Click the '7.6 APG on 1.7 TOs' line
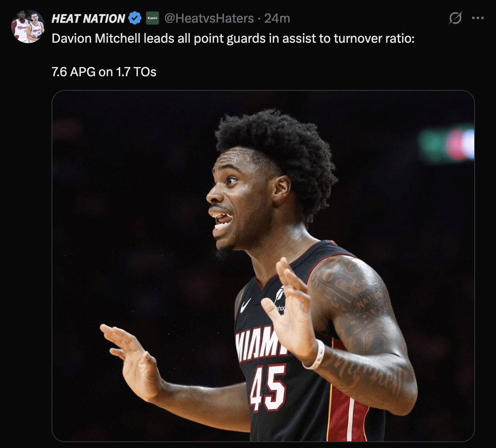This screenshot has width=496, height=448. point(104,72)
